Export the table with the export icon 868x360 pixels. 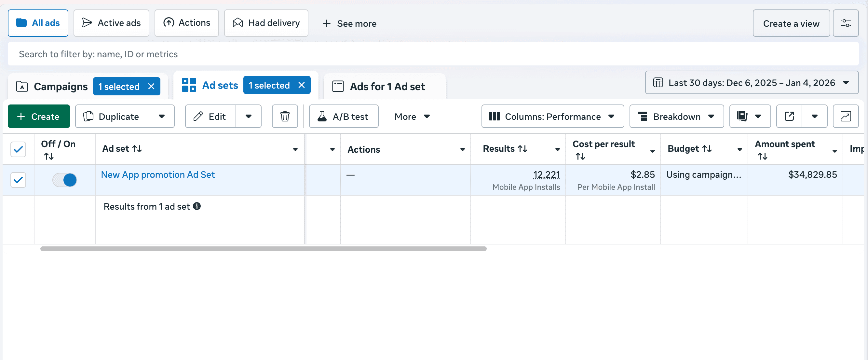789,116
